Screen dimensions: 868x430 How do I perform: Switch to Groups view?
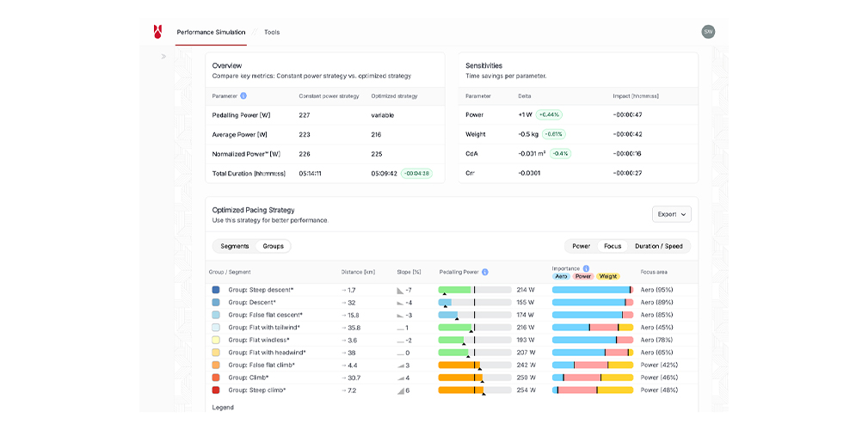coord(274,246)
